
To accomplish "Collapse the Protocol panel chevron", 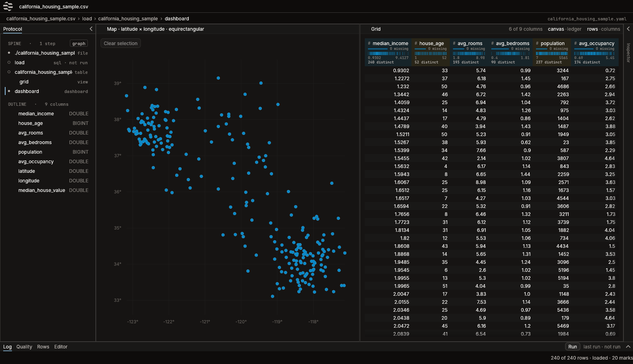I will tap(91, 29).
